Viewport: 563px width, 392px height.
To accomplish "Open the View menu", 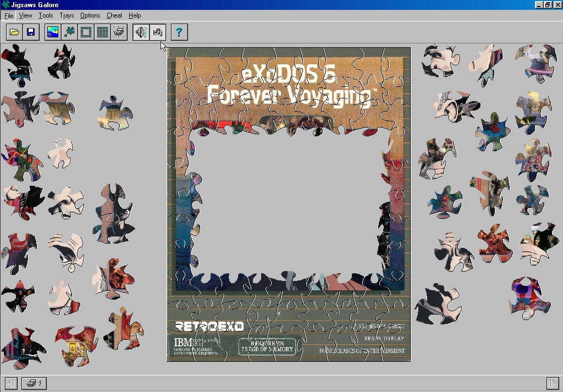I will click(25, 15).
